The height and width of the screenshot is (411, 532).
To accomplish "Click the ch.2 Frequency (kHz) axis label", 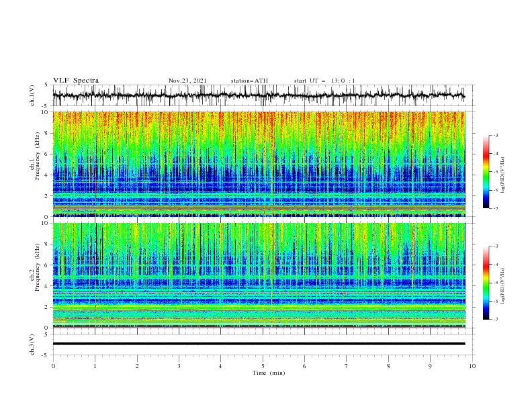I will 35,267.
